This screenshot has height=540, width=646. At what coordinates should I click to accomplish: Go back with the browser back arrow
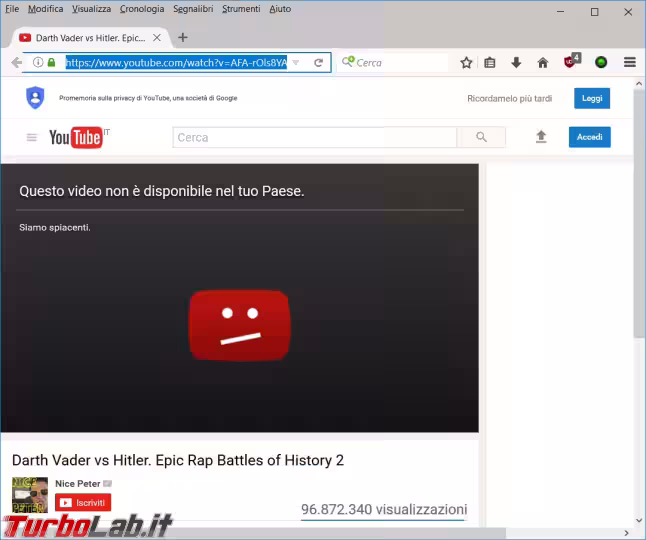(16, 63)
